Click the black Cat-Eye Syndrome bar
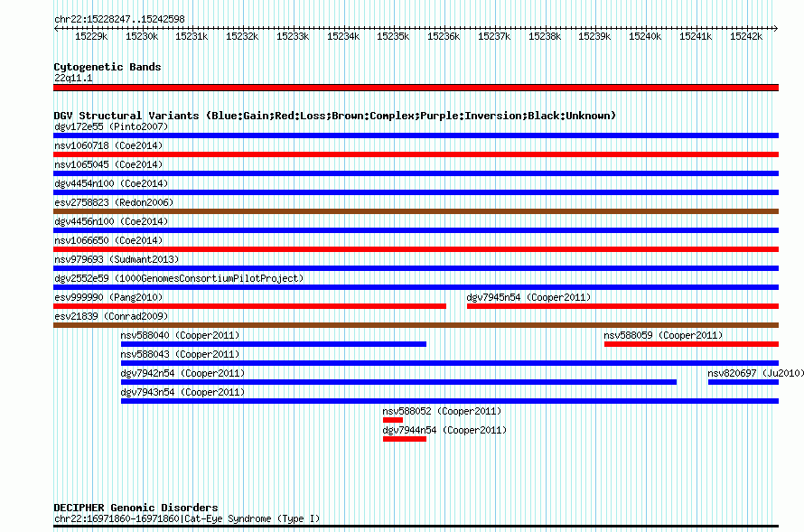 tap(416, 527)
